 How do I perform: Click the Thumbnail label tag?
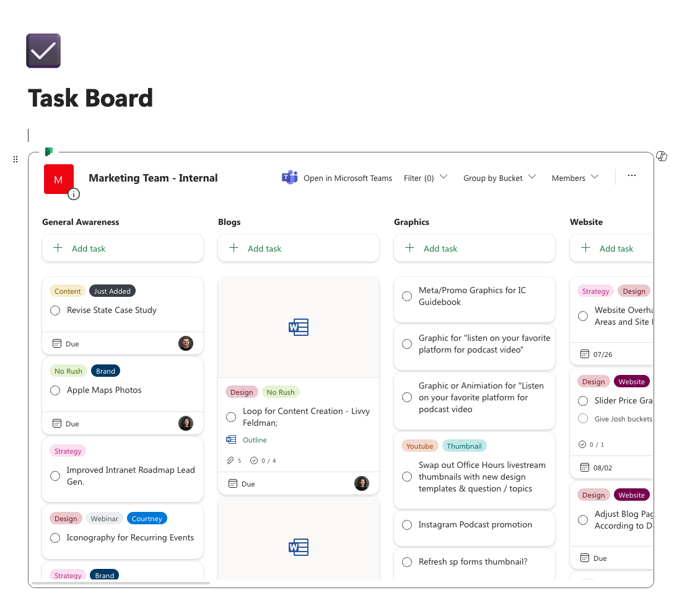click(x=465, y=446)
